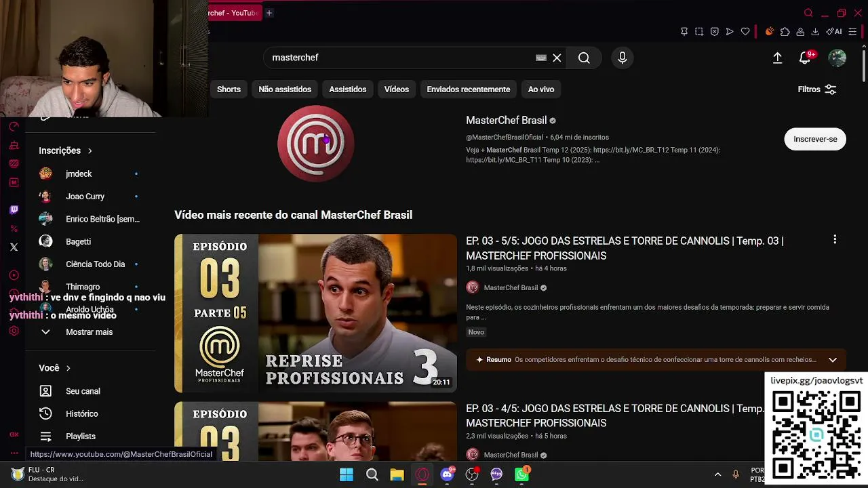The width and height of the screenshot is (868, 488).
Task: Clear the masterchef search query
Action: point(557,58)
